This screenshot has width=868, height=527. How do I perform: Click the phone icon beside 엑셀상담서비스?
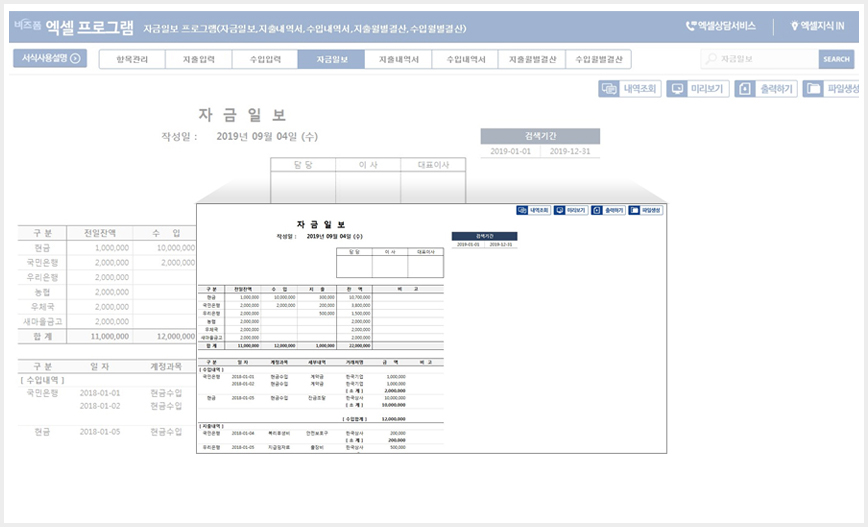[690, 25]
